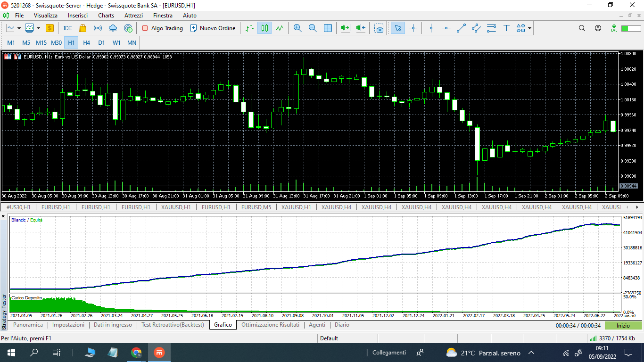Switch to the Diario tab
Viewport: 644px width, 362px height.
(342, 325)
